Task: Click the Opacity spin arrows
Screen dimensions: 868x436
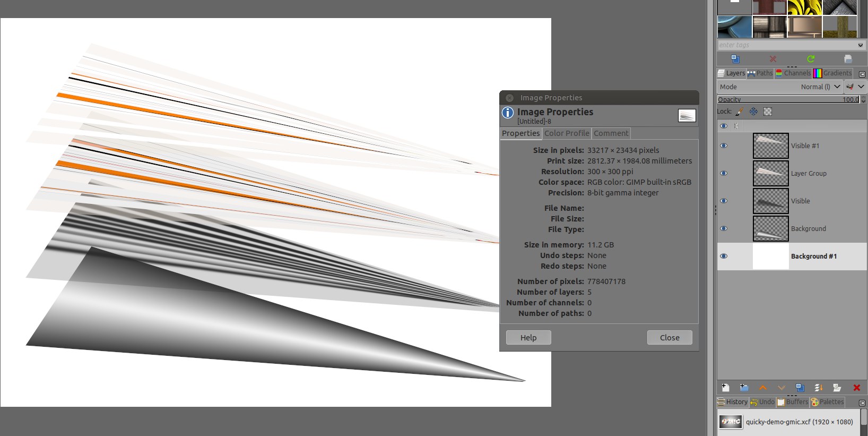Action: coord(863,99)
